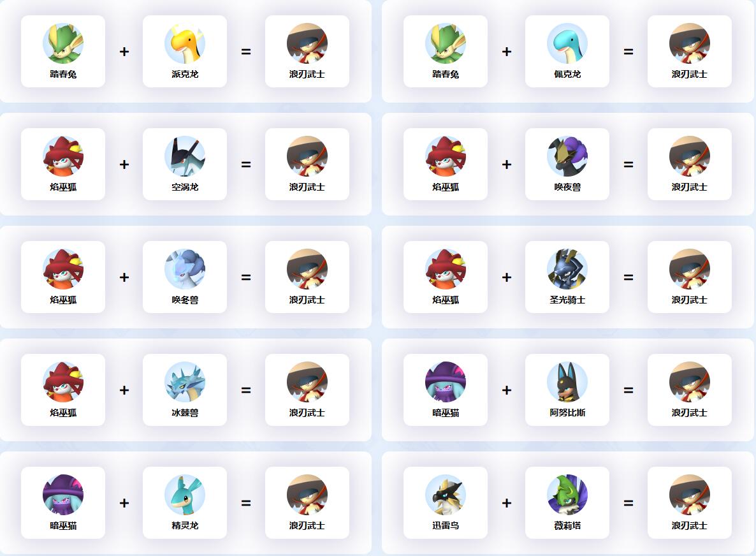Click the 派克龙 yellow dragon icon
The height and width of the screenshot is (556, 756).
185,43
